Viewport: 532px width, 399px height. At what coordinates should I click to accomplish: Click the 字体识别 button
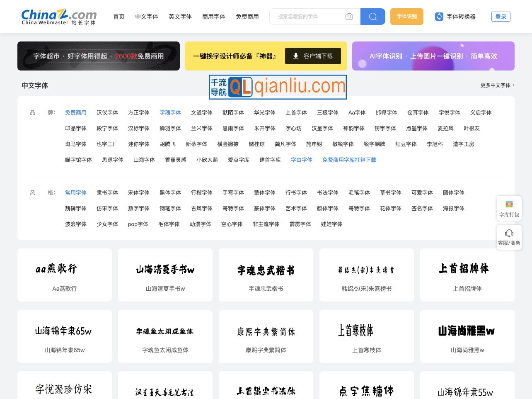tap(406, 17)
